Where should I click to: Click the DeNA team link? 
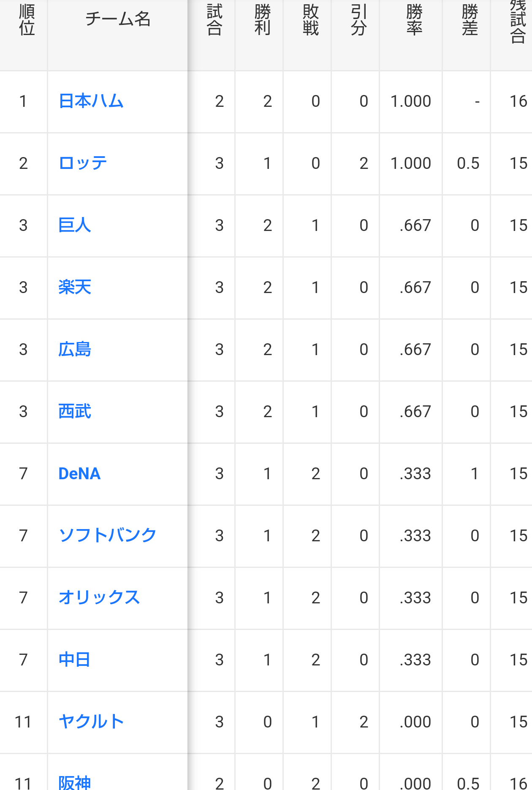pyautogui.click(x=79, y=474)
